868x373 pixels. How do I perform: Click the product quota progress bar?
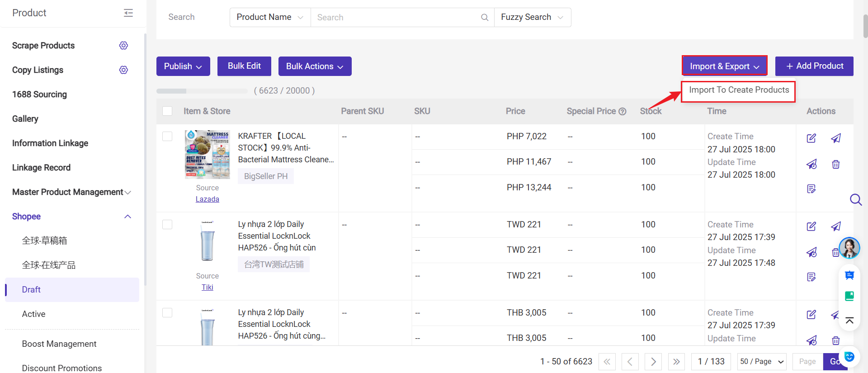202,91
